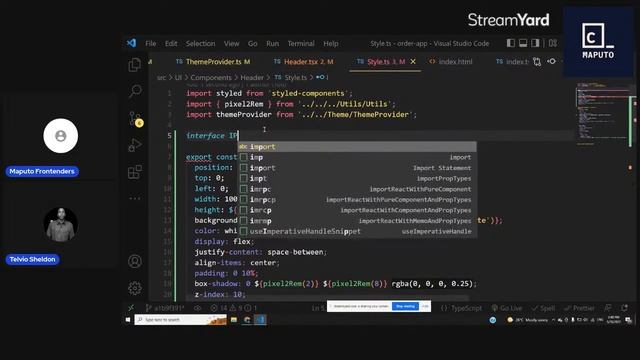Switch to ThemeProvider.ts tab

[213, 62]
